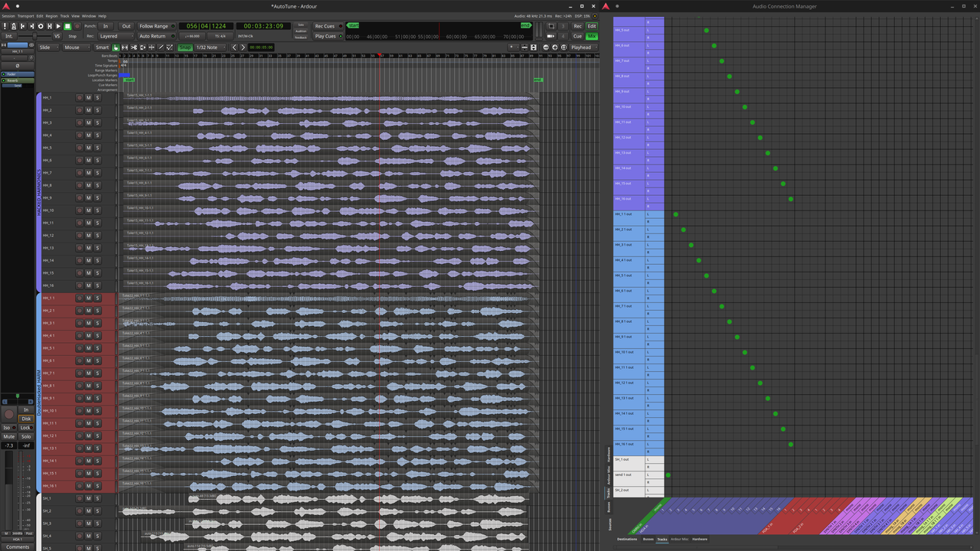Viewport: 980px width, 551px height.
Task: Switch to the Busses tab in Connection Manager
Action: (x=650, y=539)
